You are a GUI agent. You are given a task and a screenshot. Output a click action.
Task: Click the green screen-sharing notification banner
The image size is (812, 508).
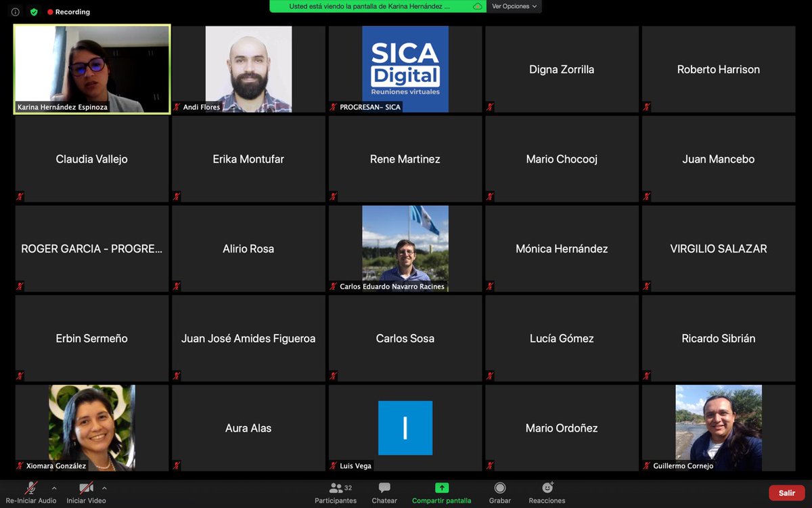pos(378,6)
